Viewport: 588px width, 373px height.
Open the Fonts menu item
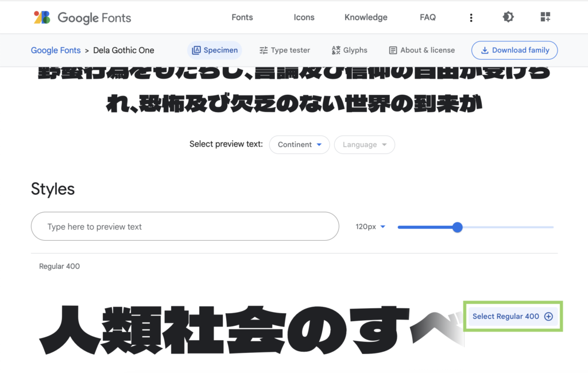tap(242, 17)
